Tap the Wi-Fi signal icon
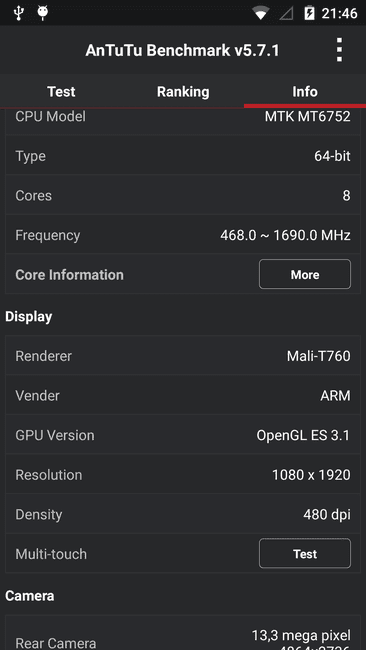Viewport: 366px width, 650px height. tap(260, 14)
